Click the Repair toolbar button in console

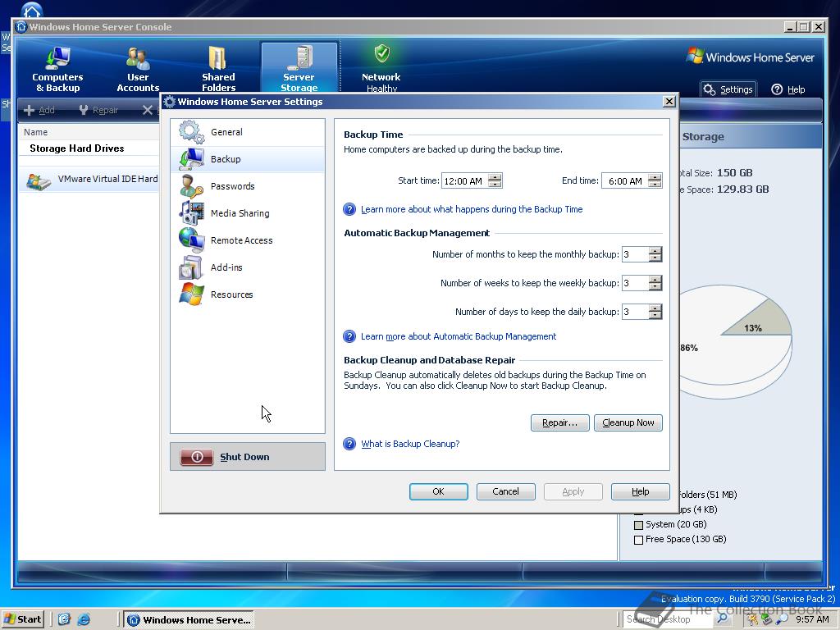[98, 110]
